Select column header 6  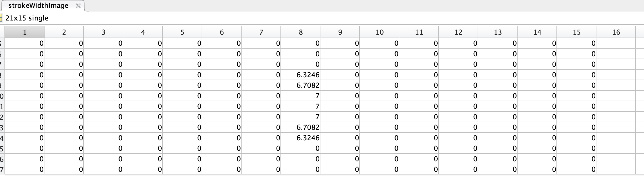click(x=222, y=32)
